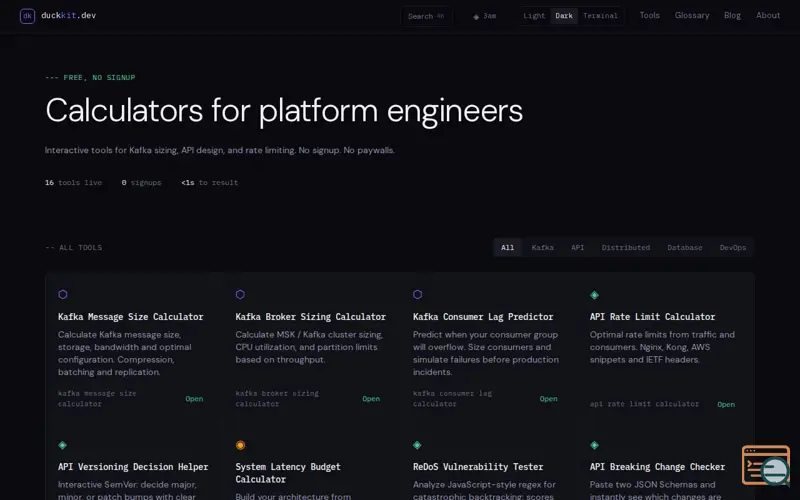Click the API Versioning Decision Helper title
The width and height of the screenshot is (800, 500).
click(133, 467)
